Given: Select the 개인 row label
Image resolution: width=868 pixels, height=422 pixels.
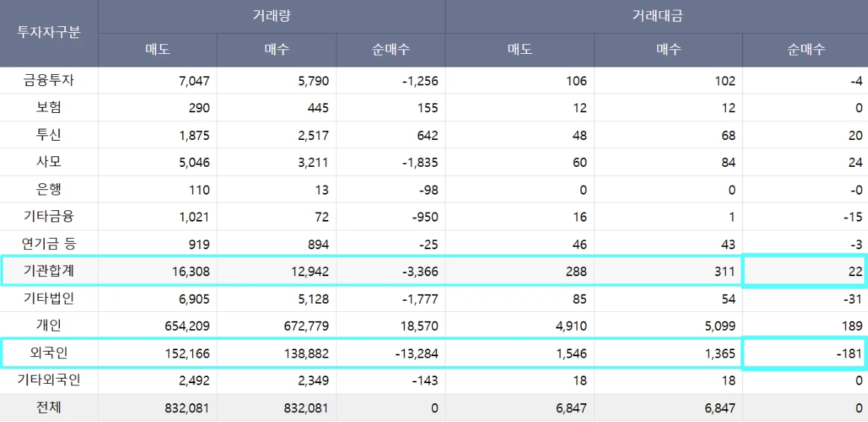Looking at the screenshot, I should [x=49, y=326].
